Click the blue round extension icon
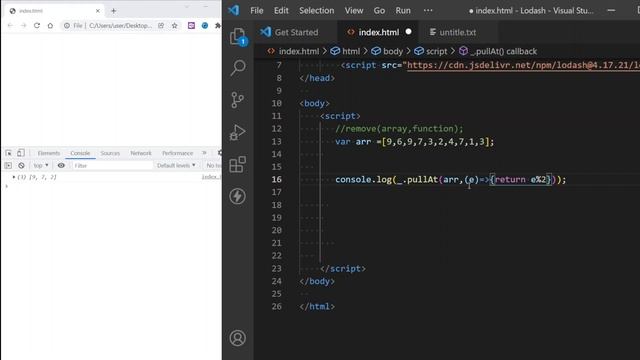The width and height of the screenshot is (640, 360). coord(205,25)
